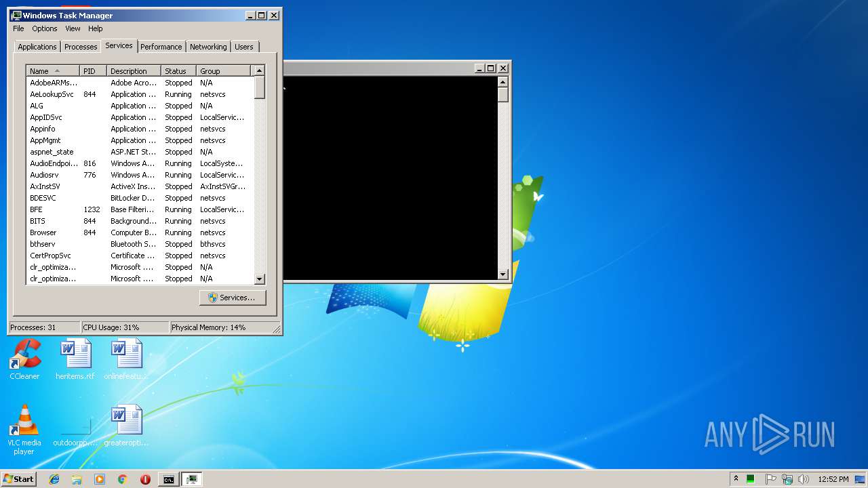This screenshot has width=868, height=488.
Task: Select the Browser service row
Action: (139, 232)
